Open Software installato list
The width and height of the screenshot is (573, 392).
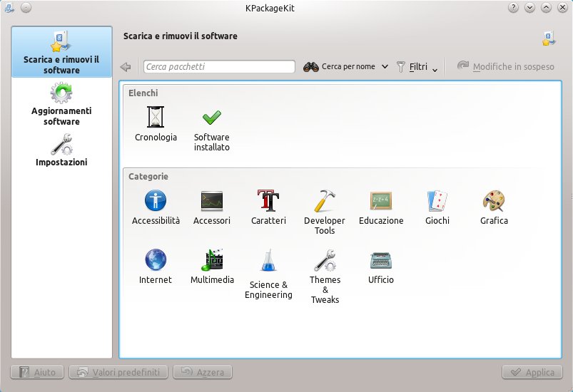pos(211,118)
